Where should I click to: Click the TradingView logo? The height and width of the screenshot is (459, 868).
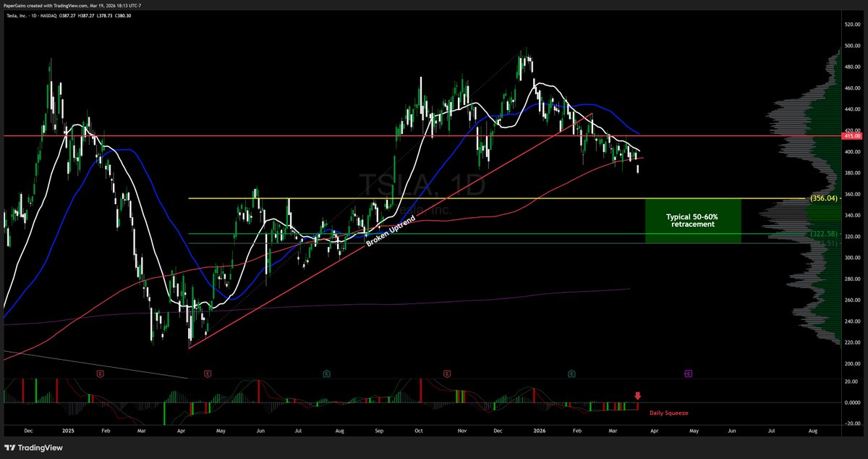tap(35, 447)
